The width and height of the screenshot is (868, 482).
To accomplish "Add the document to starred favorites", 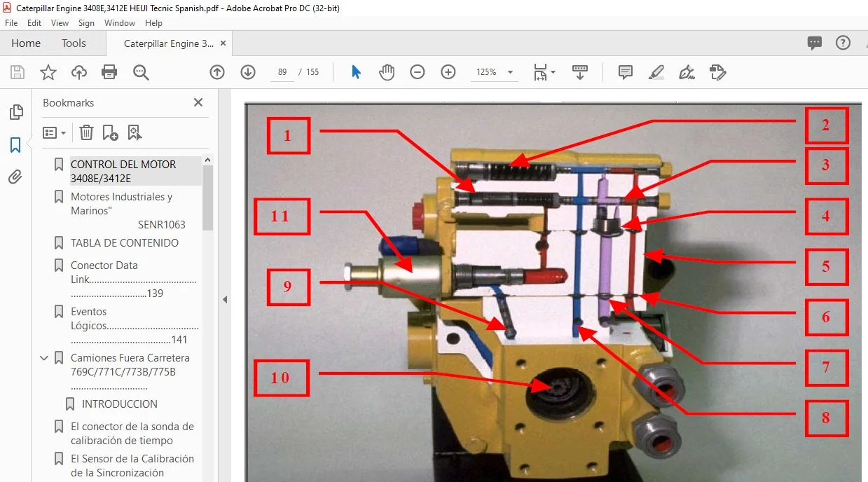I will tap(48, 72).
